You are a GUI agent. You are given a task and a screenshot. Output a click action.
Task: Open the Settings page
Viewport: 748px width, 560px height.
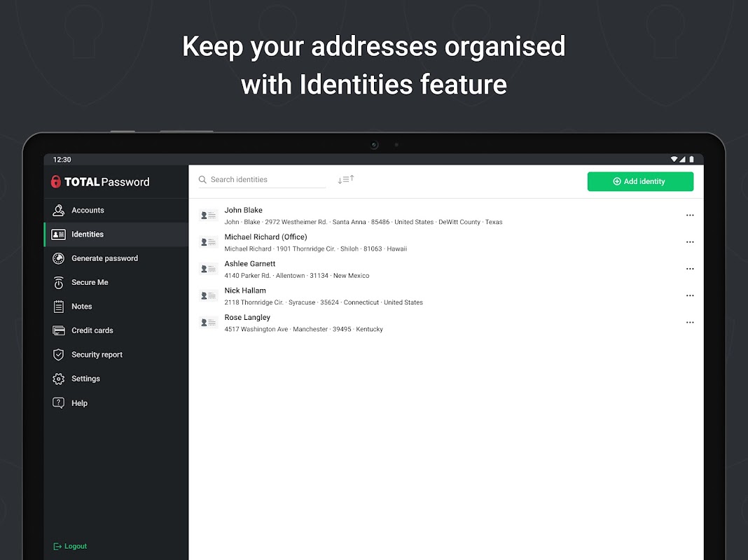116,379
